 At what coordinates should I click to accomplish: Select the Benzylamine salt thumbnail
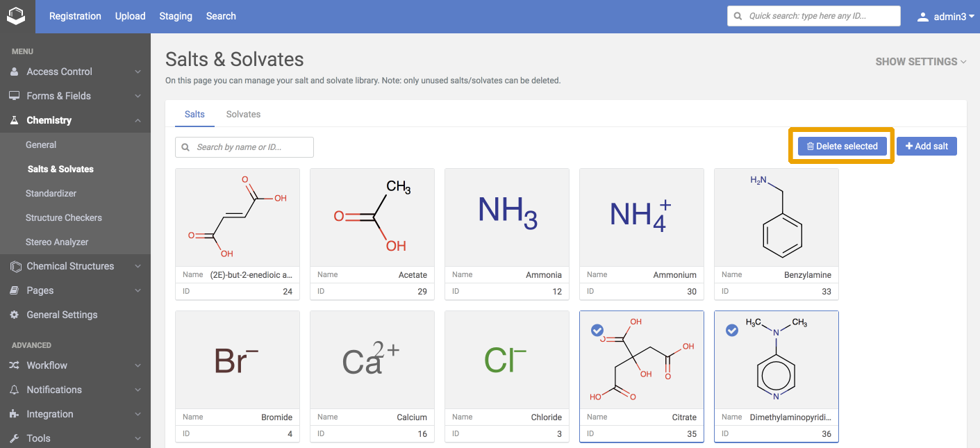(x=776, y=217)
